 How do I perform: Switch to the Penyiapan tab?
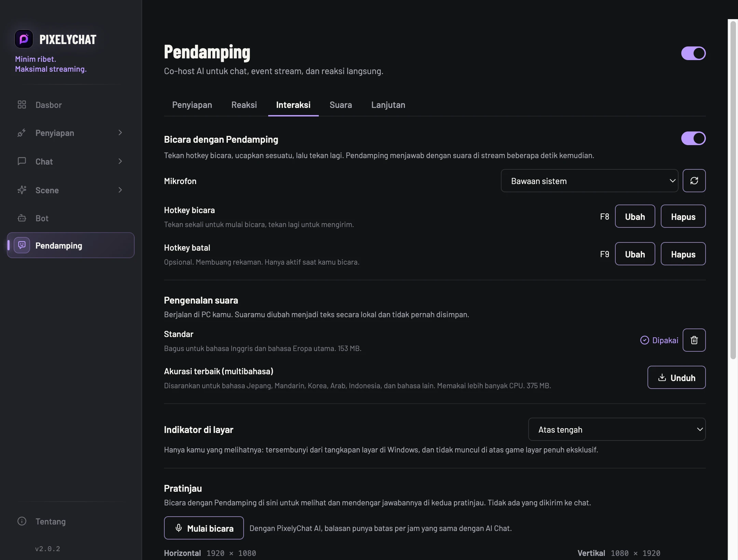tap(192, 105)
